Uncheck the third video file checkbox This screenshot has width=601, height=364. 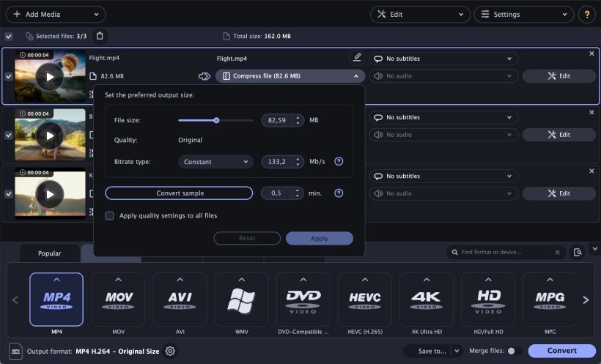click(x=9, y=194)
